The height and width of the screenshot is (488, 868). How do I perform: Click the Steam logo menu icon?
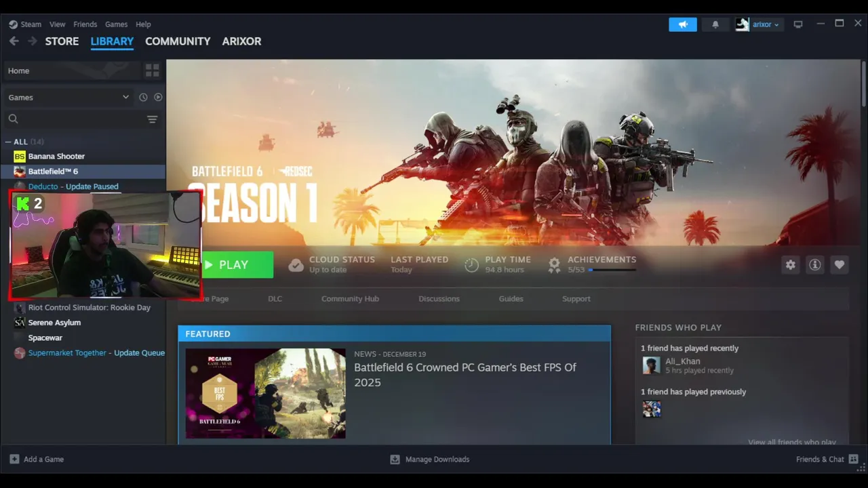pyautogui.click(x=13, y=24)
